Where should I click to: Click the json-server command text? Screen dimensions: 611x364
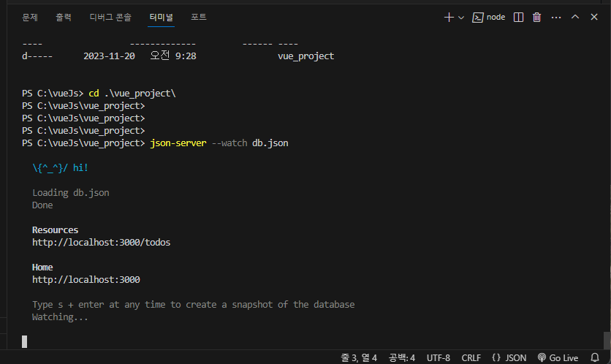[x=178, y=143]
